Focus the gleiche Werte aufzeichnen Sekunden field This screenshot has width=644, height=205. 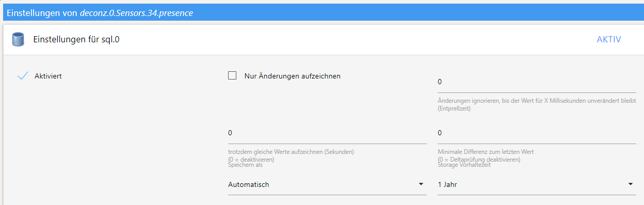pyautogui.click(x=327, y=133)
